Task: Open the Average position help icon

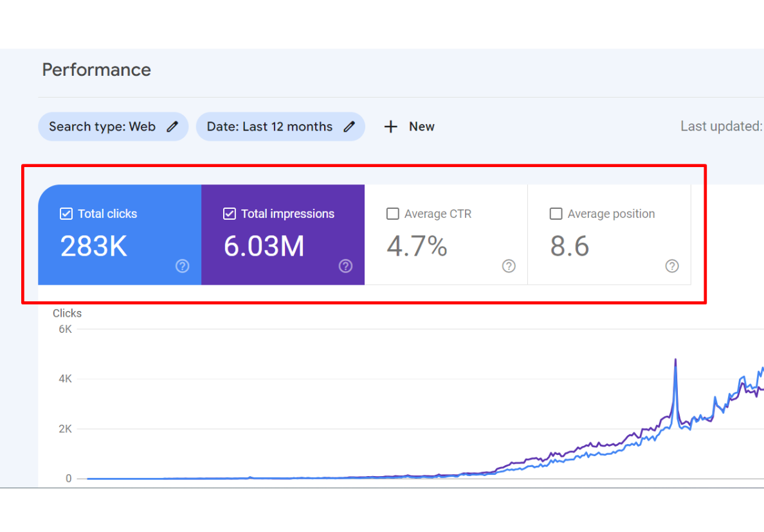Action: (x=672, y=266)
